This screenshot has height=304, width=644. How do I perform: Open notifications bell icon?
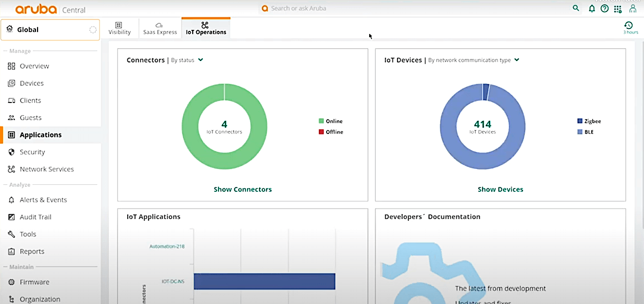pos(591,9)
